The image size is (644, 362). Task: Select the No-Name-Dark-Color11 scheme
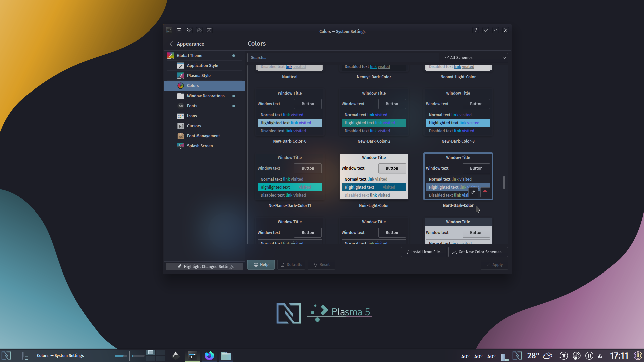pyautogui.click(x=290, y=176)
